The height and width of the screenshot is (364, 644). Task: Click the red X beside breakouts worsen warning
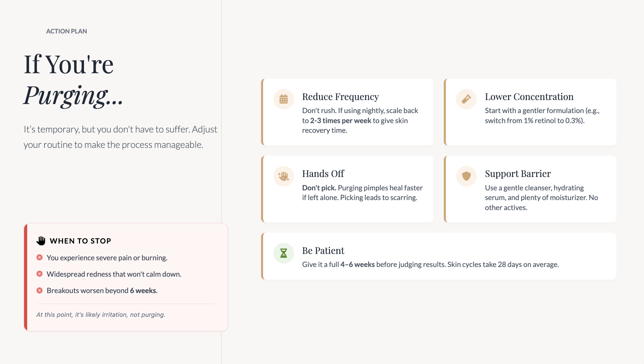point(39,290)
